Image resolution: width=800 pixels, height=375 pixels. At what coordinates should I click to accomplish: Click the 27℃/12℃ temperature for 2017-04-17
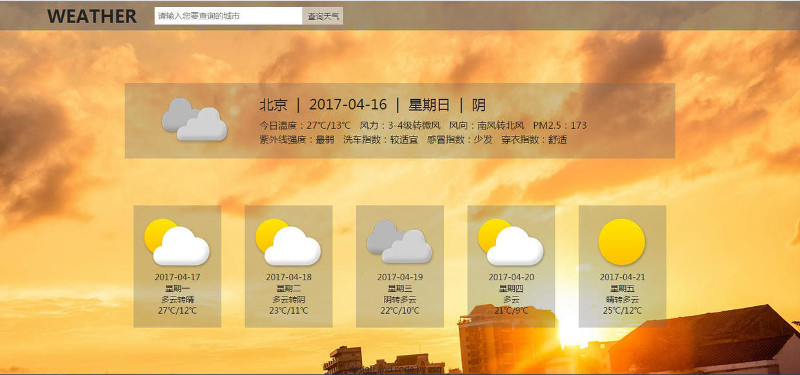pos(177,311)
